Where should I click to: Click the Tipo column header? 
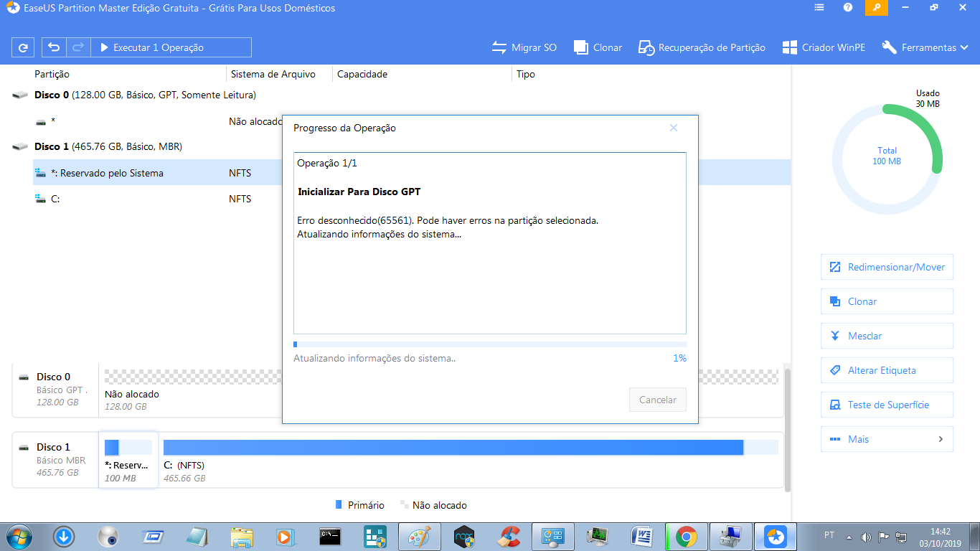[526, 74]
